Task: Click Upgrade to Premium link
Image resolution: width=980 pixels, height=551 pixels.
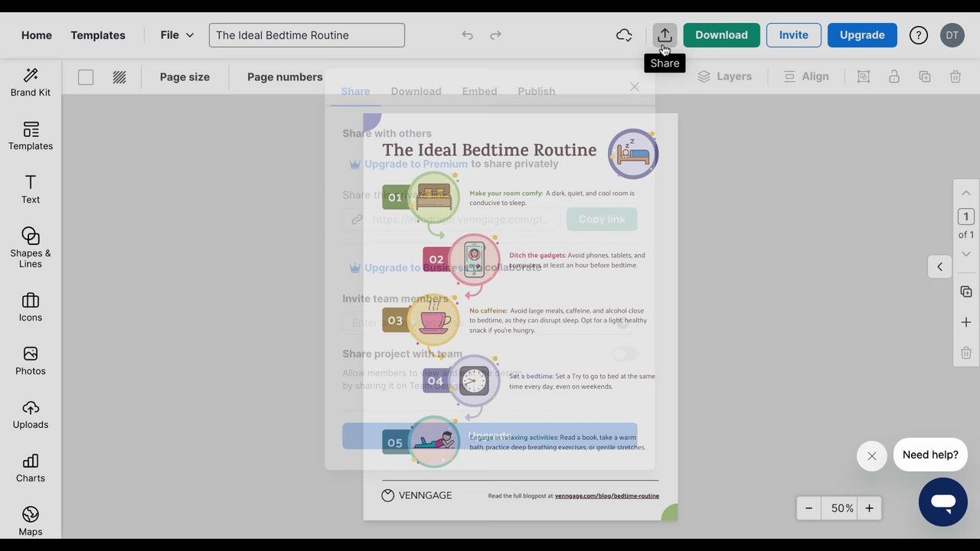Action: (416, 164)
